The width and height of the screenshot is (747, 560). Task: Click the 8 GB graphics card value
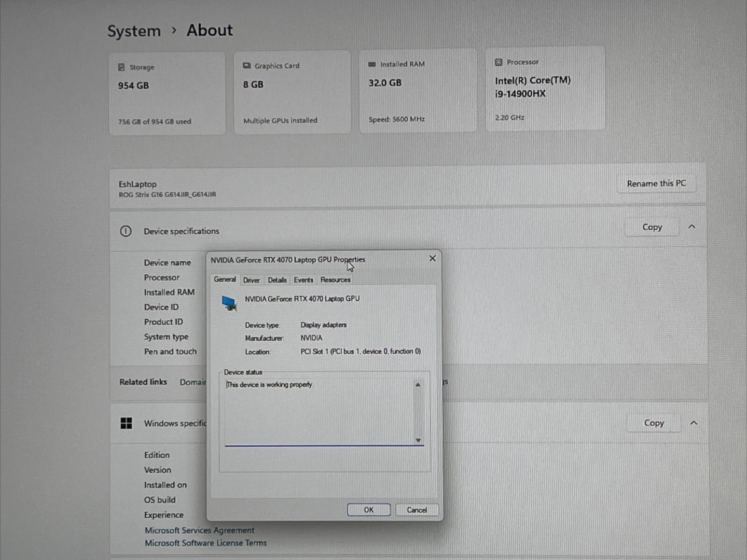[253, 85]
